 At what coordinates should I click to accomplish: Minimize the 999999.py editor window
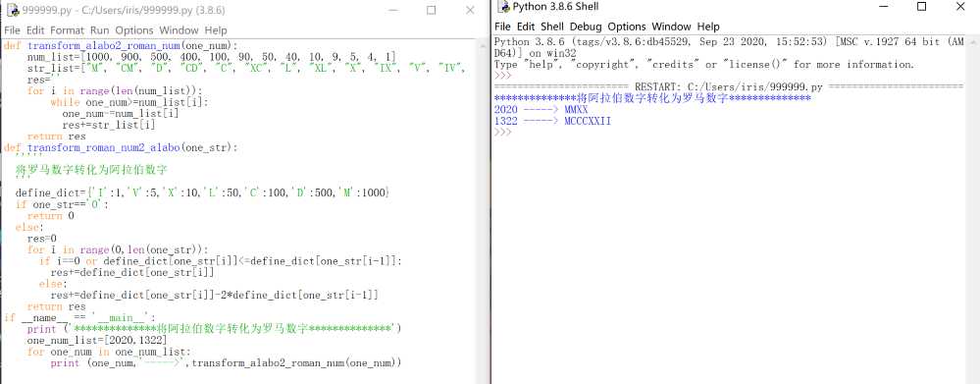(392, 10)
